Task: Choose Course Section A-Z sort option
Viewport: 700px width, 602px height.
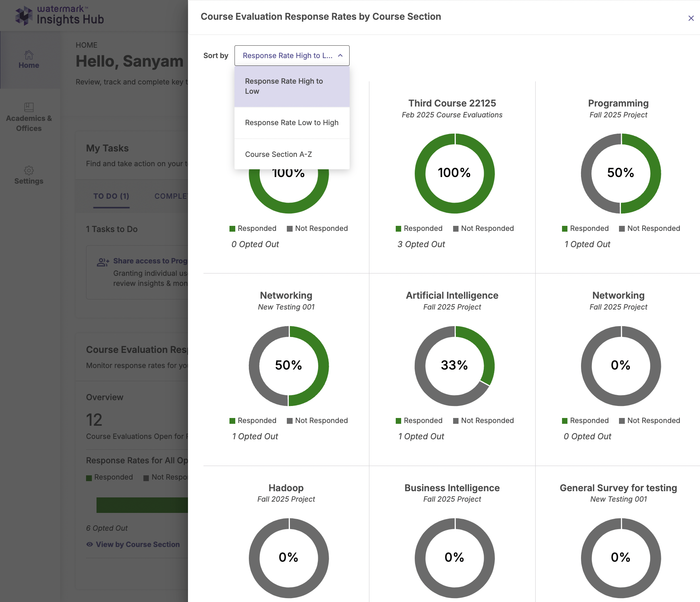Action: pyautogui.click(x=292, y=154)
